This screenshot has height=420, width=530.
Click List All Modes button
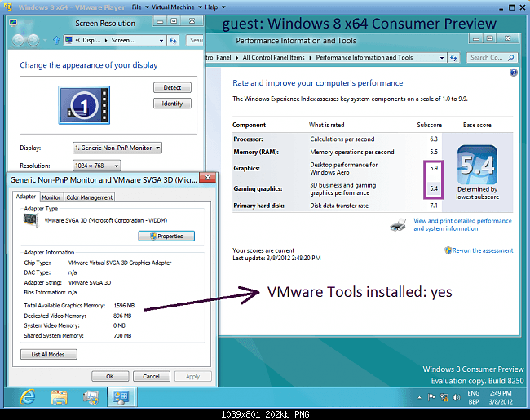tap(48, 355)
